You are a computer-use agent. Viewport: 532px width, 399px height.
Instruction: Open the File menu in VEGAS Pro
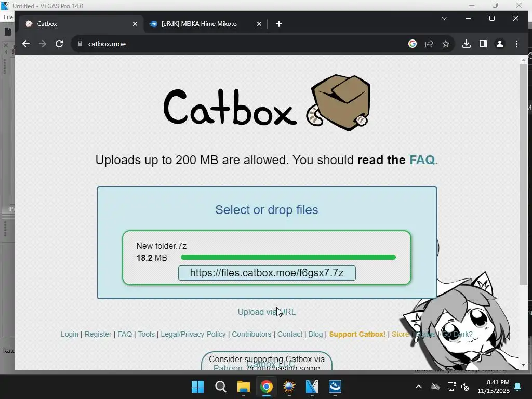[x=8, y=17]
